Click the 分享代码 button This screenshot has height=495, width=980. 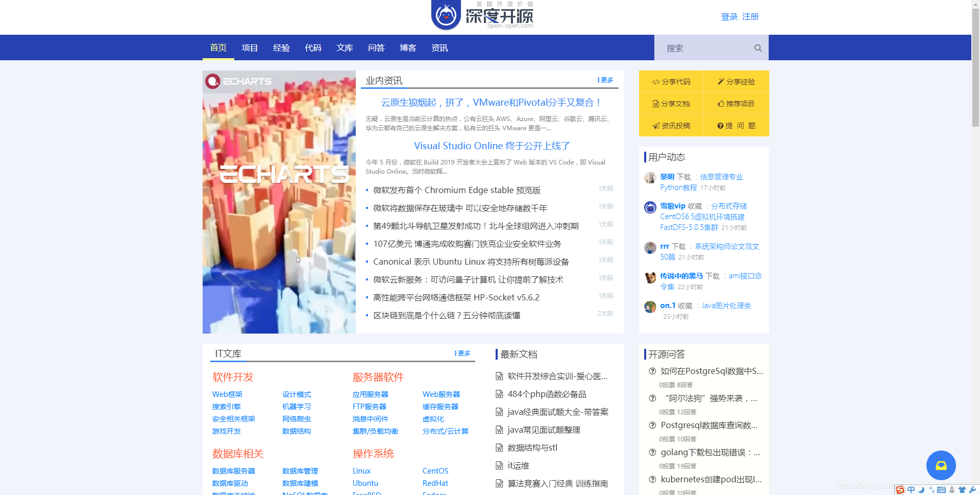(671, 82)
